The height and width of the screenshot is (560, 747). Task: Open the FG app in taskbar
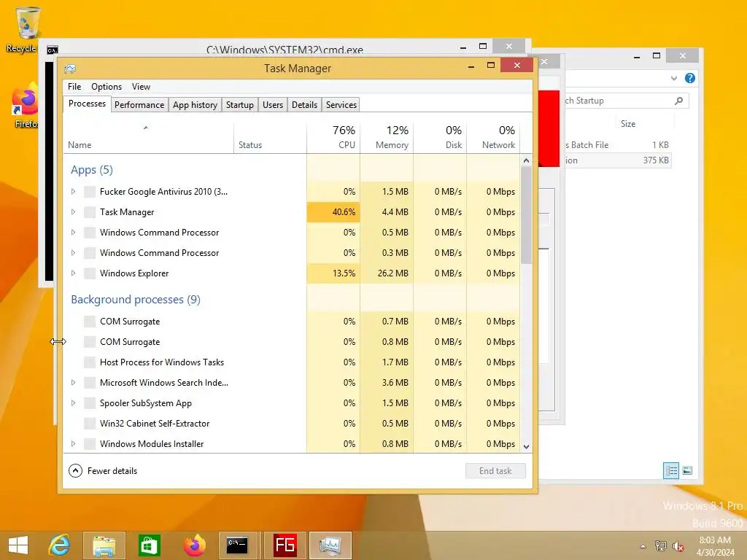[x=285, y=545]
